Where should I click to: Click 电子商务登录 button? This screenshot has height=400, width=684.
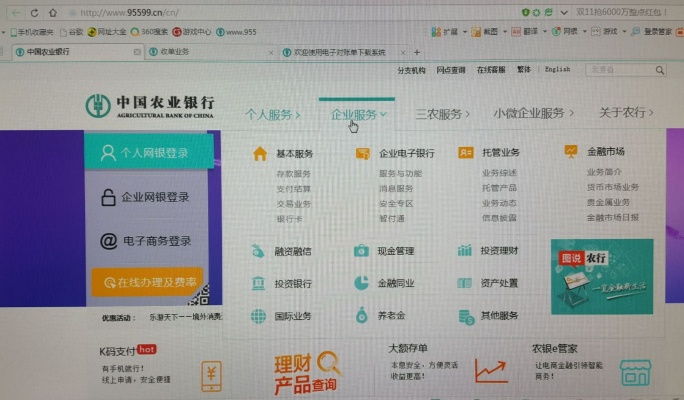pyautogui.click(x=146, y=241)
